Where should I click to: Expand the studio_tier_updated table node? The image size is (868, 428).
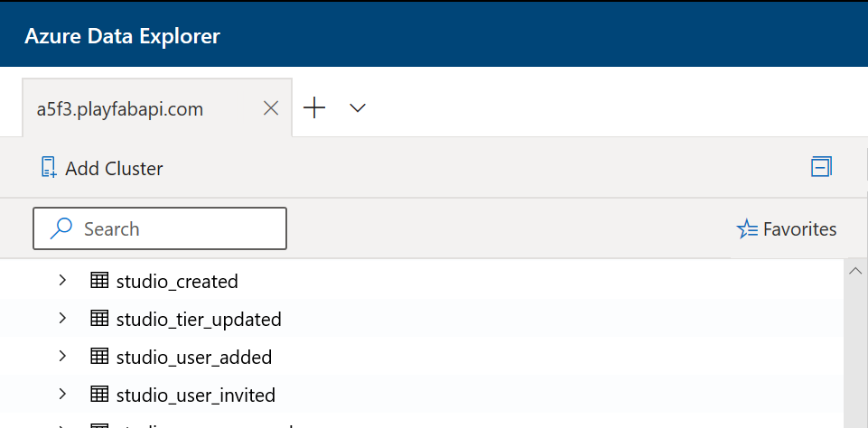pyautogui.click(x=62, y=319)
